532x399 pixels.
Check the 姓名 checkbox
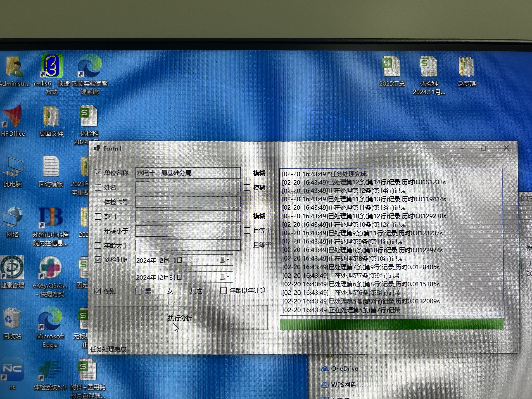pos(98,187)
